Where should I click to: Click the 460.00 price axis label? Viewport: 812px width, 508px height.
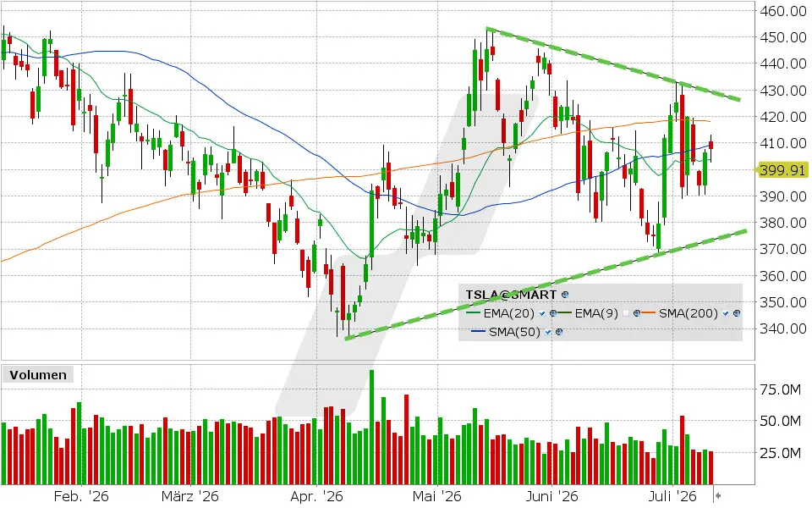(783, 11)
